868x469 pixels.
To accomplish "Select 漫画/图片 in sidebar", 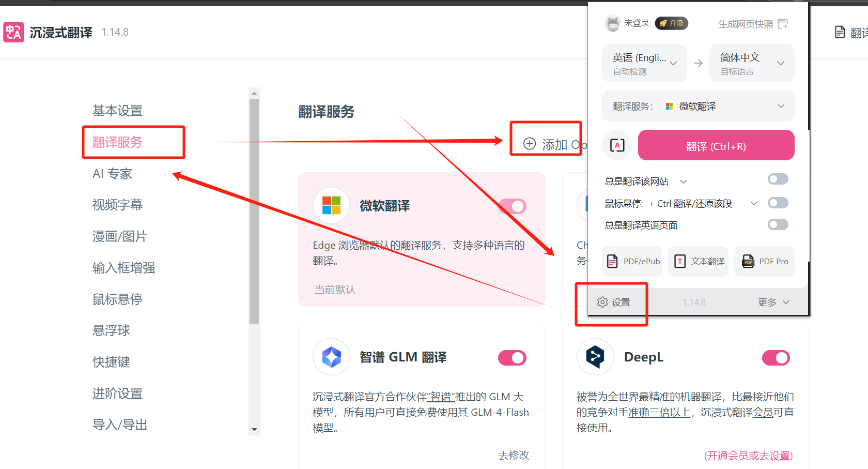I will [120, 236].
